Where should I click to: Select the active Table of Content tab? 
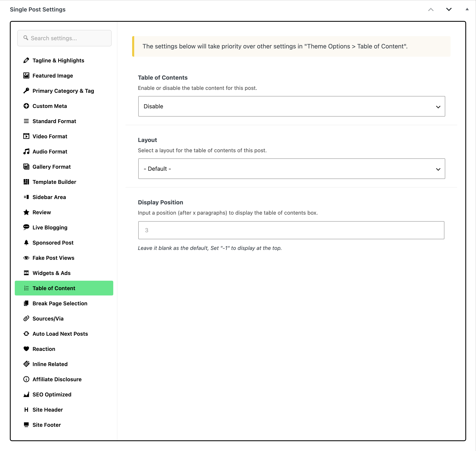(64, 288)
